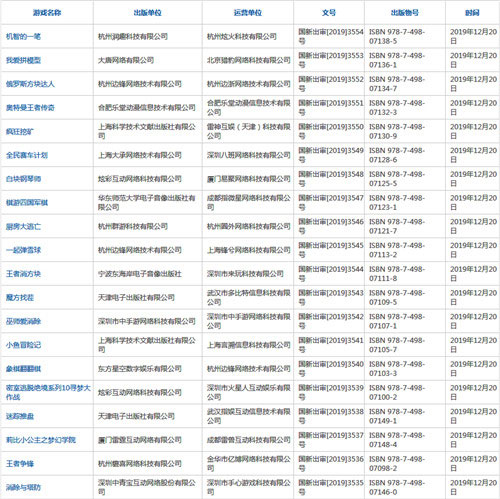Open the 俄罗斯方块达人 game link

(30, 84)
